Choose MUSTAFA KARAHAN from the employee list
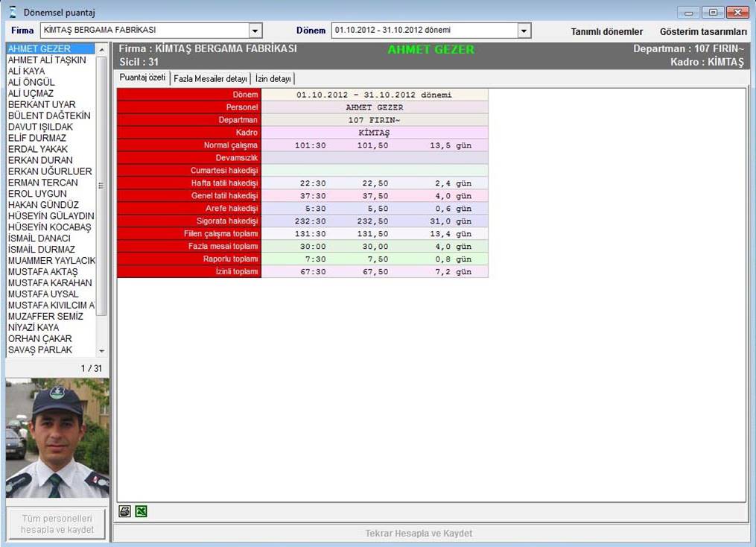756x547 pixels. click(50, 283)
